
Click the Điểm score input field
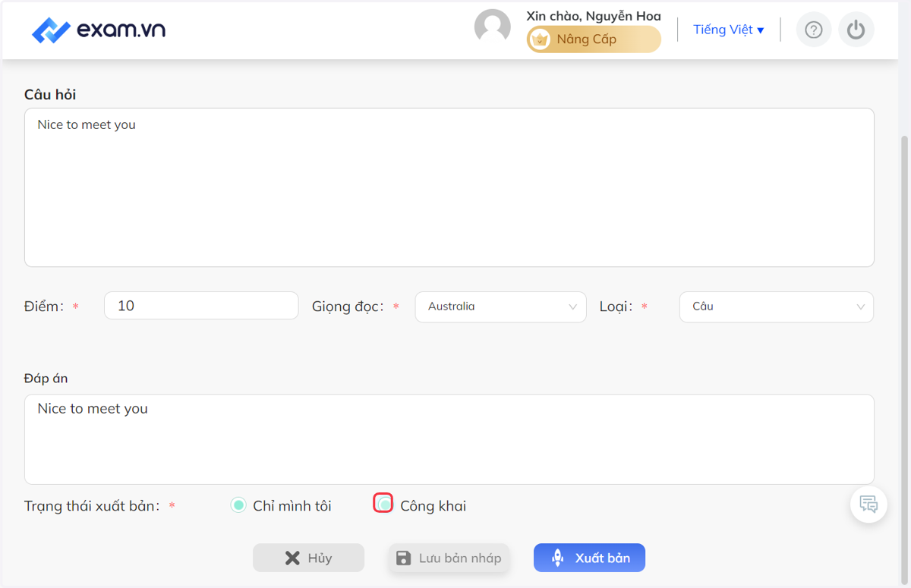click(x=201, y=306)
